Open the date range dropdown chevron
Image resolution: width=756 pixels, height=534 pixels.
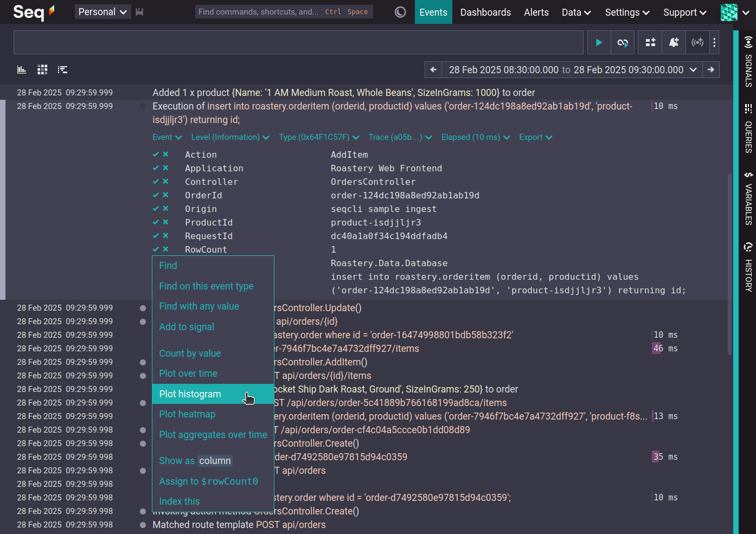693,69
